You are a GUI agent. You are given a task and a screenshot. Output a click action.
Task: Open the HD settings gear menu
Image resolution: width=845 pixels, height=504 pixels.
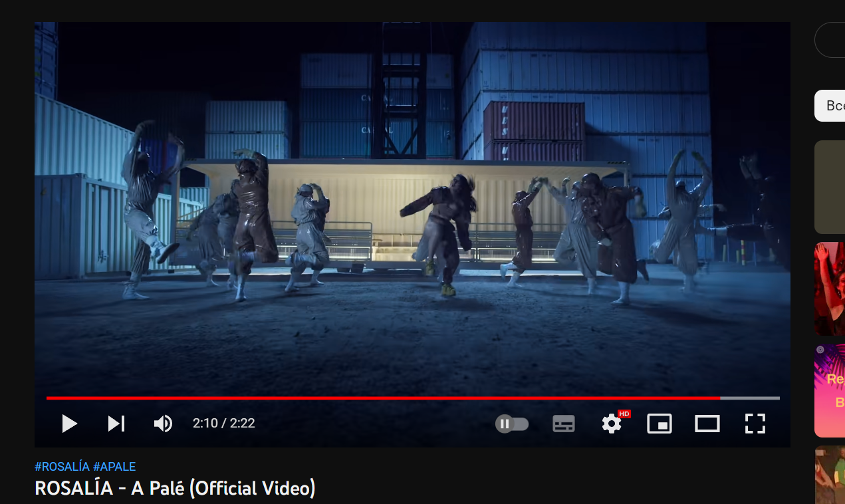(x=613, y=423)
